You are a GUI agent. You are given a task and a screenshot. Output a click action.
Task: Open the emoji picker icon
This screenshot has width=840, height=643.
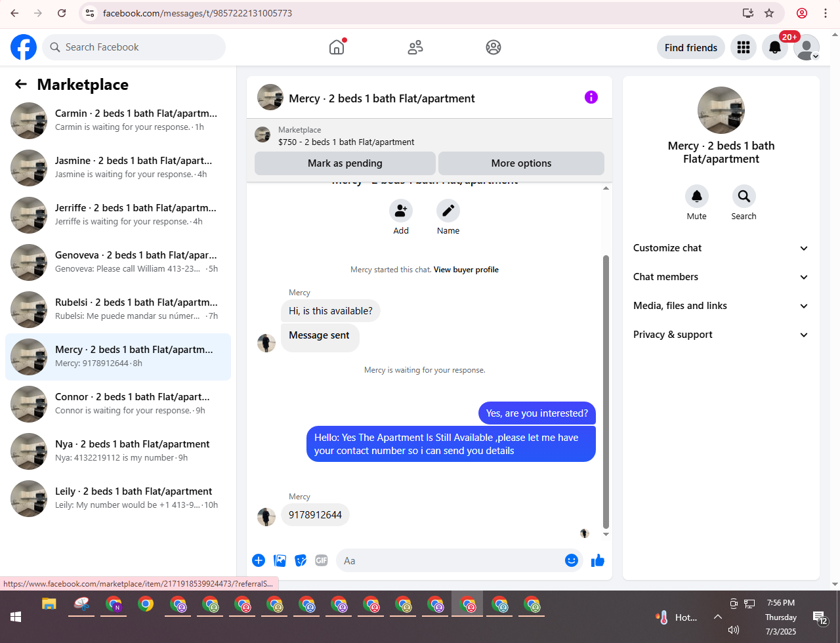572,560
